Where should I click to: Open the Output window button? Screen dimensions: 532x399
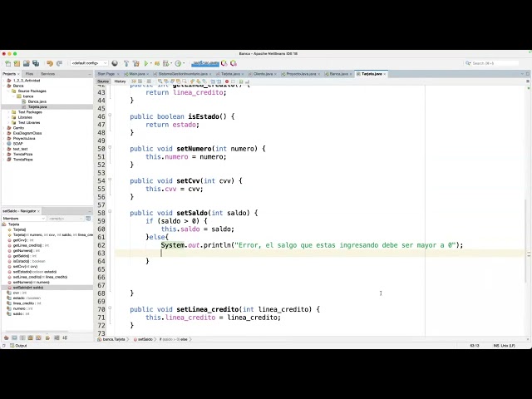tap(18, 346)
